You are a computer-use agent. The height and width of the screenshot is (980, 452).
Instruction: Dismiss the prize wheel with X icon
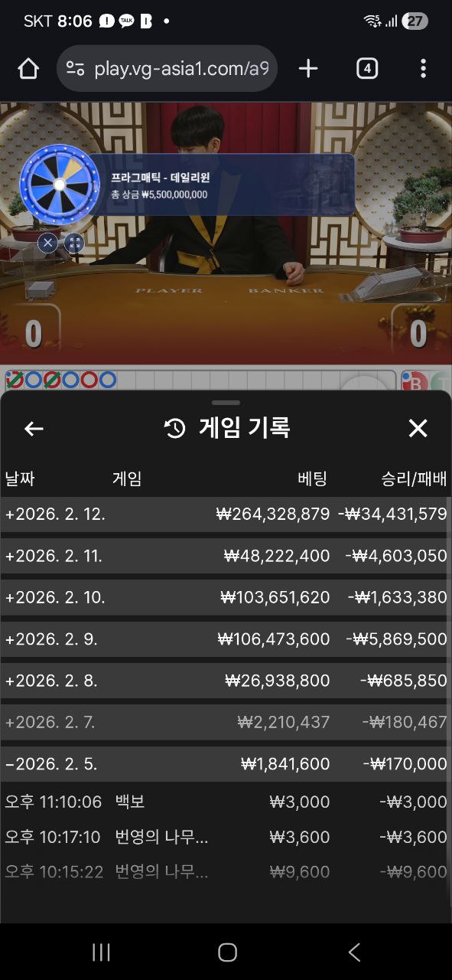coord(47,243)
